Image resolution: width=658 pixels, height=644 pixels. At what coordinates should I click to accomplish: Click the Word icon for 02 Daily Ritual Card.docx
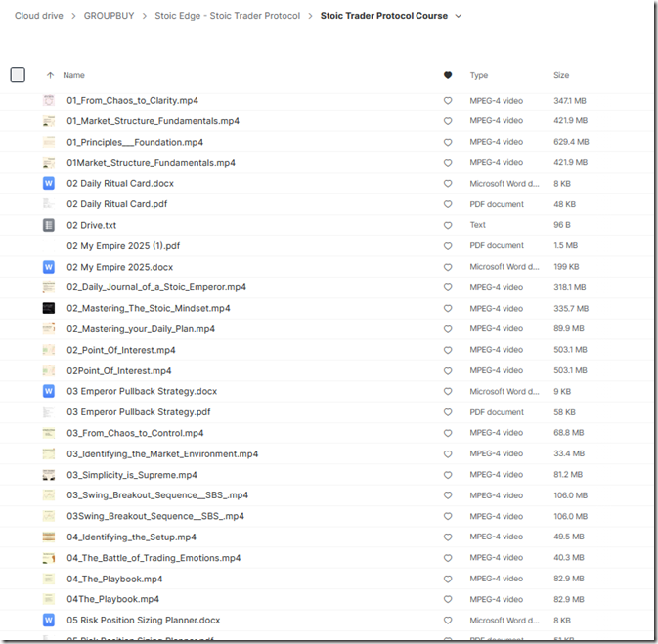(x=49, y=184)
